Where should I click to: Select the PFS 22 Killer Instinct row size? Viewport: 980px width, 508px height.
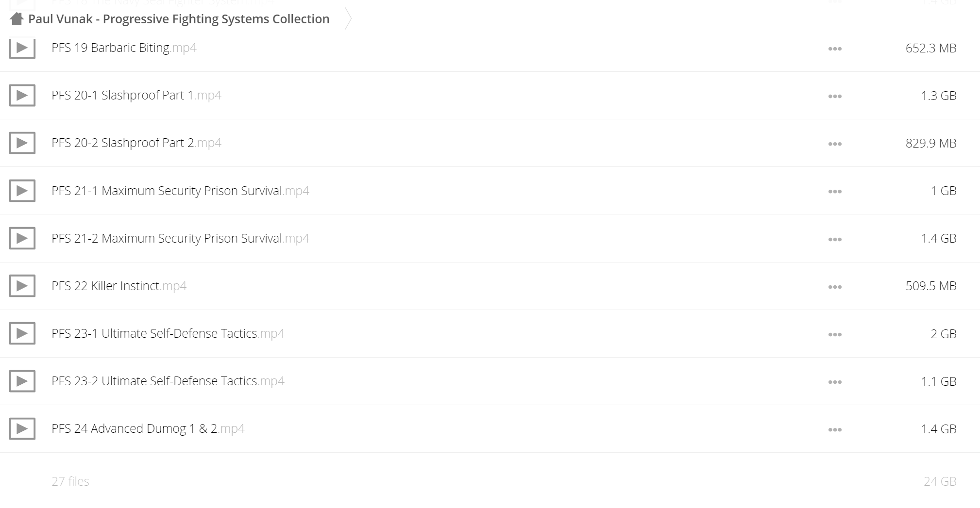pos(931,286)
